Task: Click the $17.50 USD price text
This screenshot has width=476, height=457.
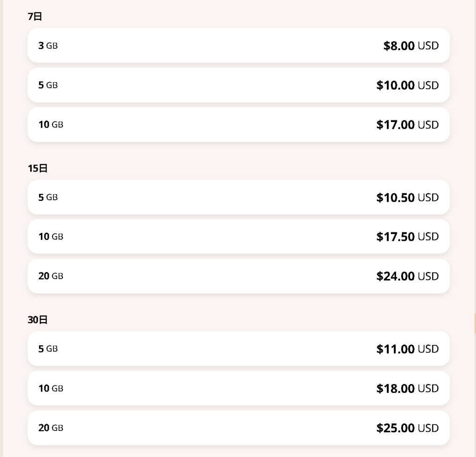Action: tap(407, 237)
